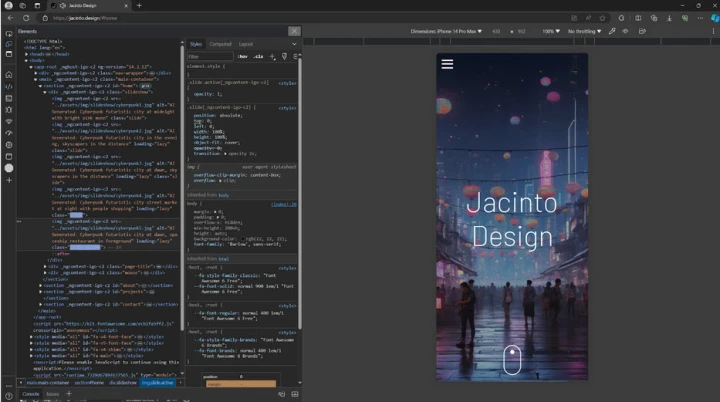Select main.main-container breadcrumb
The image size is (720, 402).
(48, 382)
